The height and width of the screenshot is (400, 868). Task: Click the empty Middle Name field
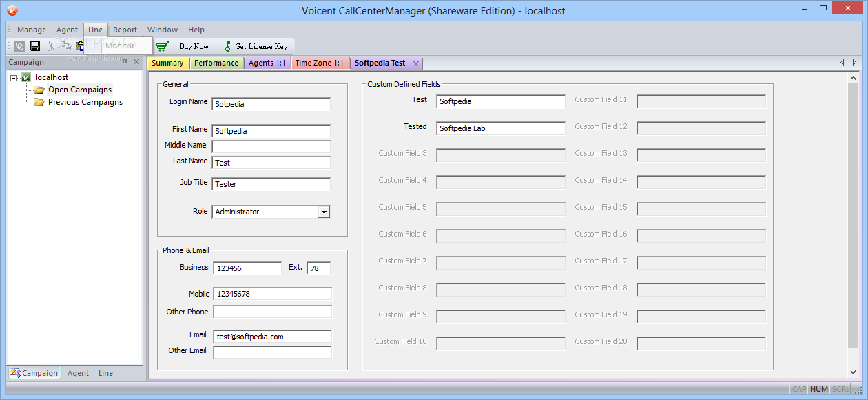pos(271,147)
